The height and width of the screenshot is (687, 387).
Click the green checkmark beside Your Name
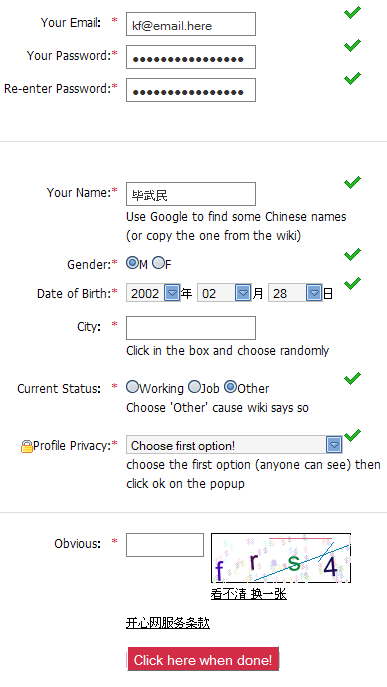point(352,182)
